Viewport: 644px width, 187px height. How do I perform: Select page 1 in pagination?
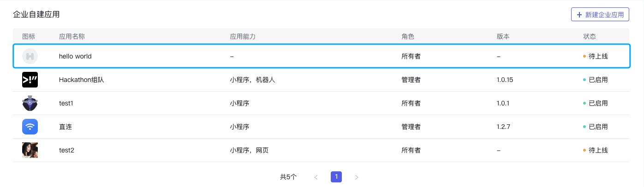pyautogui.click(x=336, y=177)
